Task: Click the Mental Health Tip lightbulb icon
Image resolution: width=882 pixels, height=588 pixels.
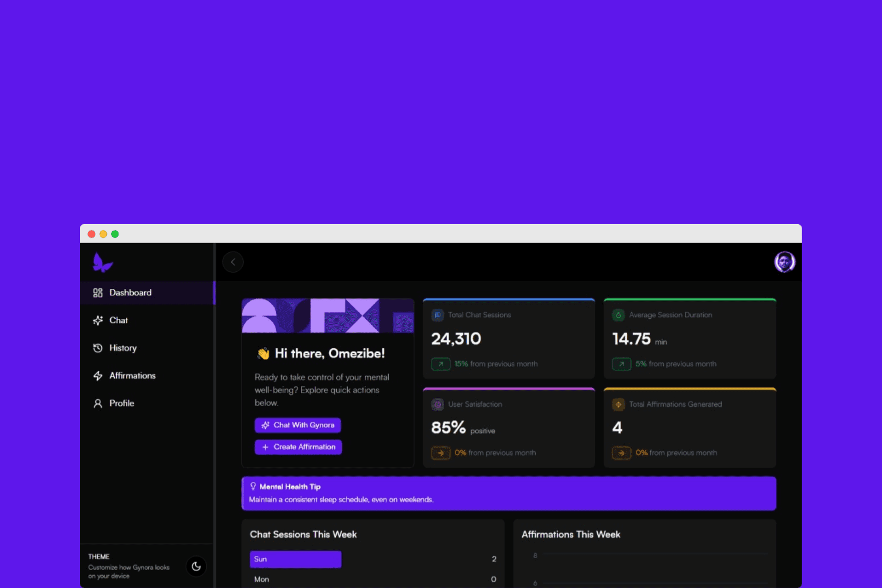Action: tap(253, 486)
